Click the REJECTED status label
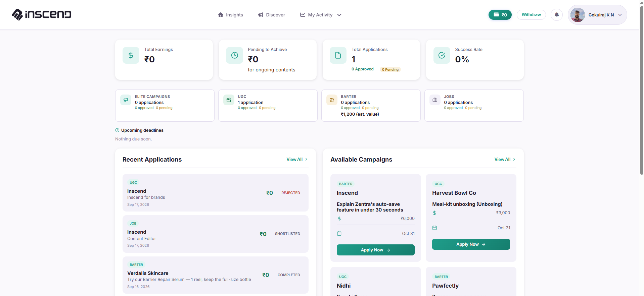644x296 pixels. (291, 193)
